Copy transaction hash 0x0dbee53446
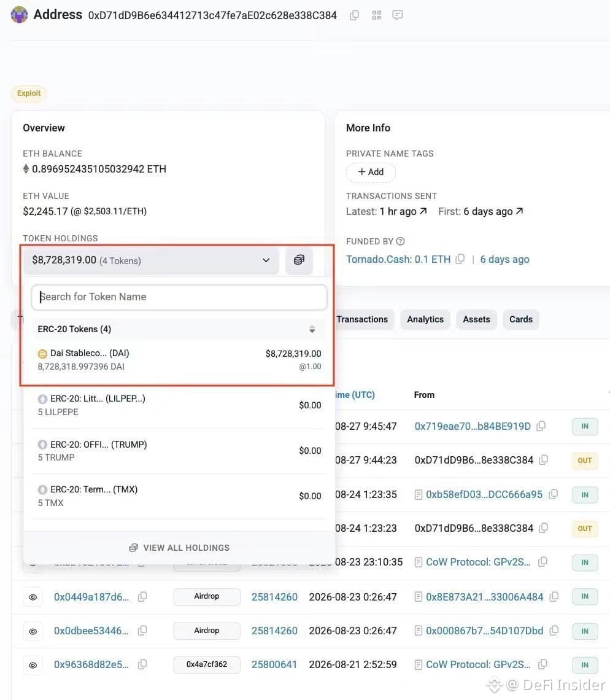This screenshot has height=700, width=610. click(x=142, y=631)
